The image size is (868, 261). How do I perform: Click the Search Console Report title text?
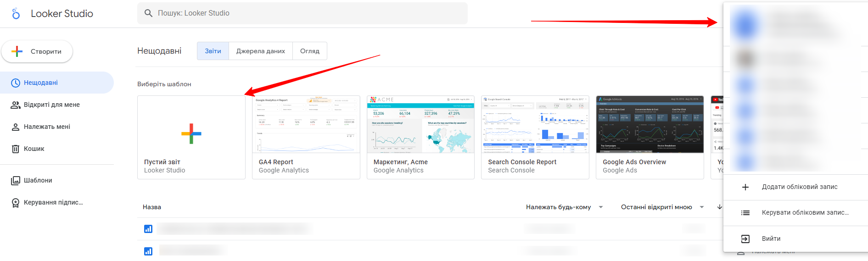click(522, 162)
